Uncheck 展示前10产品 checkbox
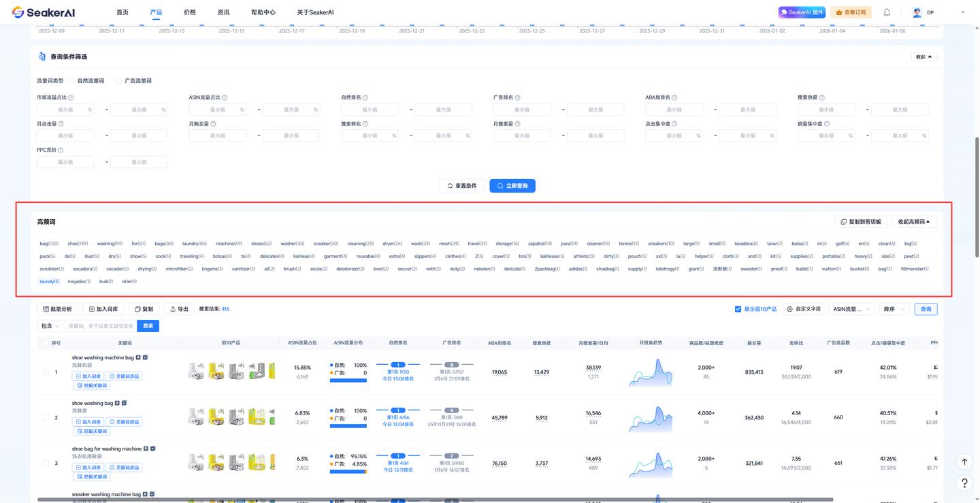980x503 pixels. point(738,309)
